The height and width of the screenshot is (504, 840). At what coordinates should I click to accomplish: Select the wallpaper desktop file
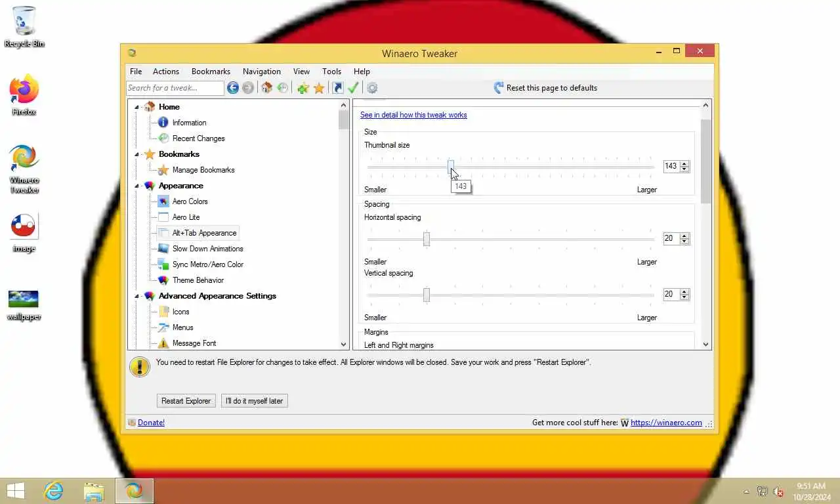pos(24,305)
